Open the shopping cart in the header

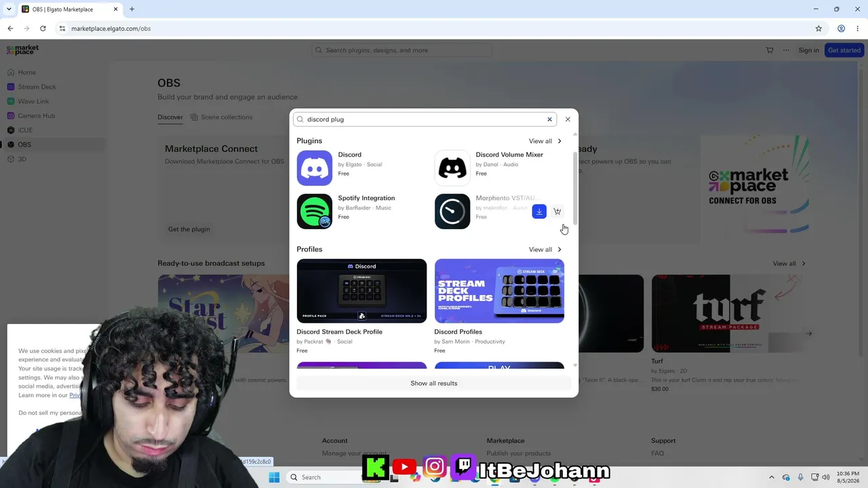click(x=770, y=50)
